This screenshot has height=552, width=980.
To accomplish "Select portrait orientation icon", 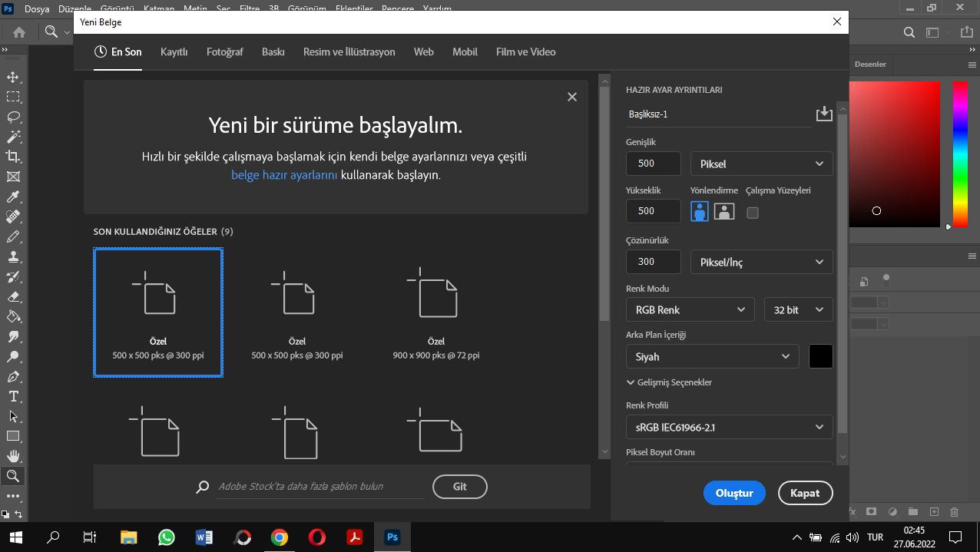I will 700,211.
